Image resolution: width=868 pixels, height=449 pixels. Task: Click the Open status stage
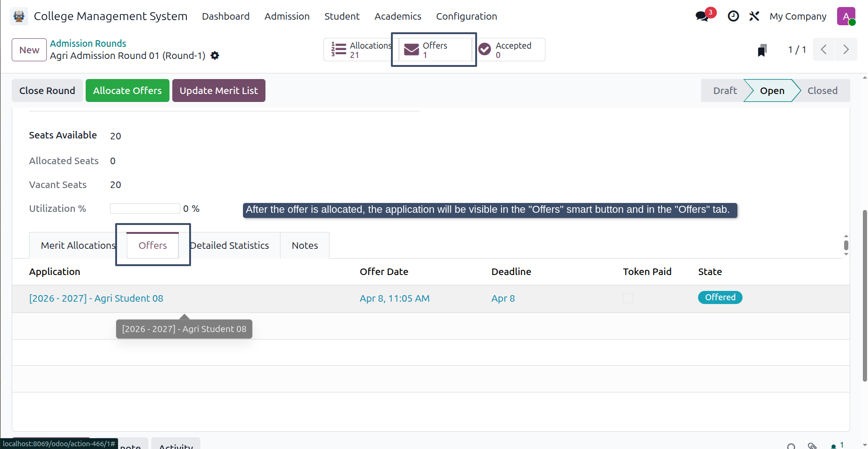(772, 91)
